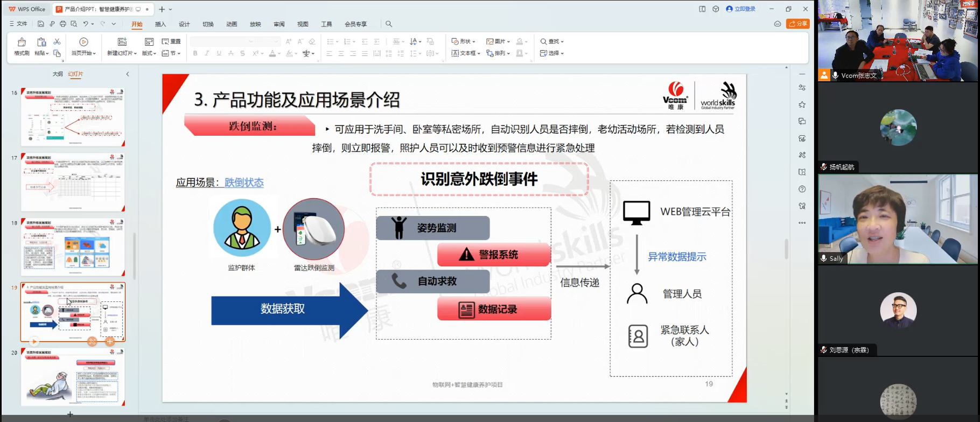Click the reset (重置) icon in ribbon
Viewport: 980px width, 422px height.
tap(171, 41)
